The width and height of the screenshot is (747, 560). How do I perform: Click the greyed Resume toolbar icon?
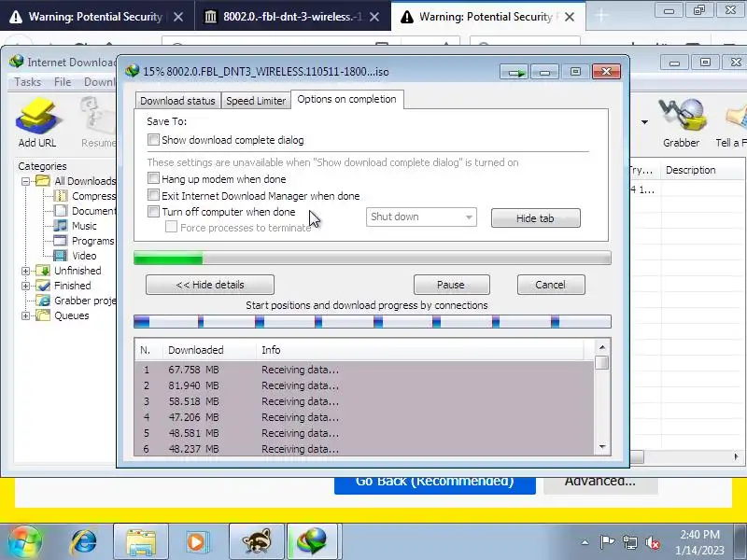pyautogui.click(x=98, y=122)
